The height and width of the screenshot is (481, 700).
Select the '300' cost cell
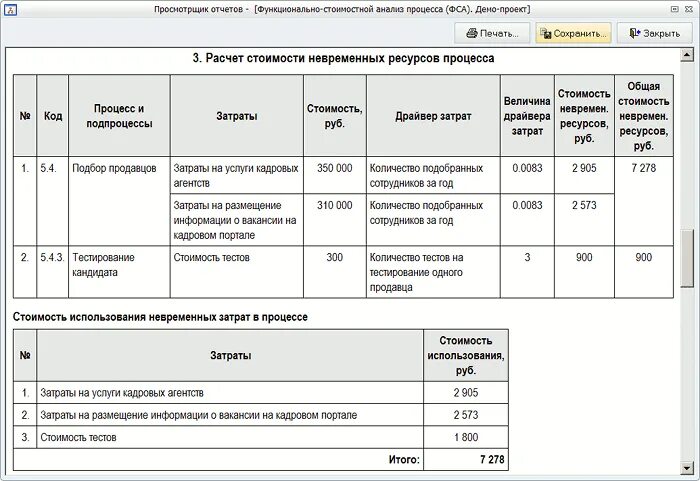pyautogui.click(x=335, y=272)
